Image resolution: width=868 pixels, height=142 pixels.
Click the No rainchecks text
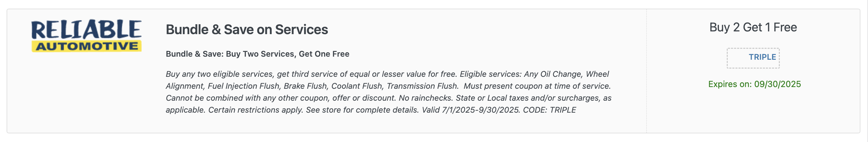(426, 98)
